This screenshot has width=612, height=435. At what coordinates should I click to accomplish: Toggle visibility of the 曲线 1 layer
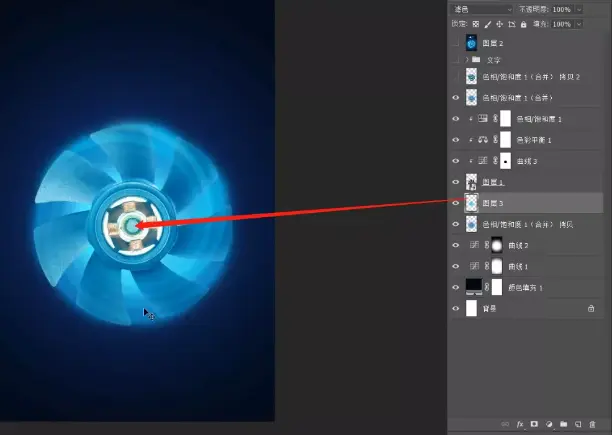pyautogui.click(x=455, y=266)
